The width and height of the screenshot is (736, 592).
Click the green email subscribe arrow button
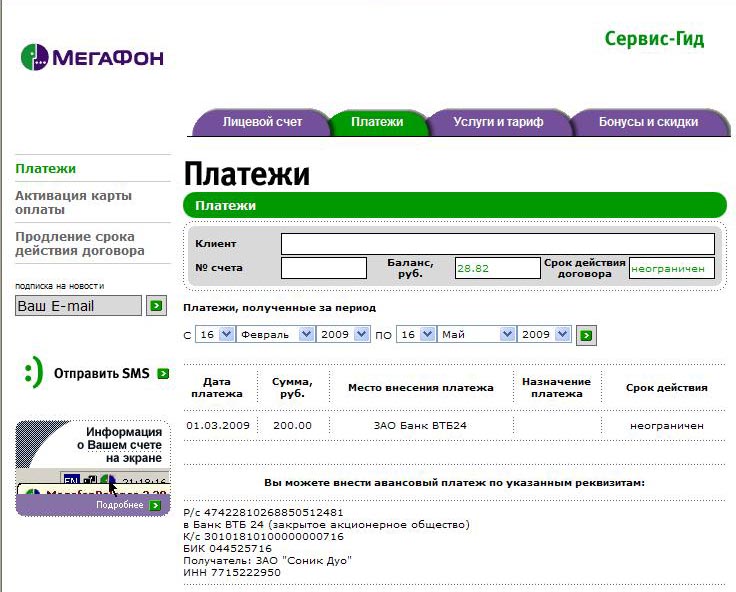point(155,306)
